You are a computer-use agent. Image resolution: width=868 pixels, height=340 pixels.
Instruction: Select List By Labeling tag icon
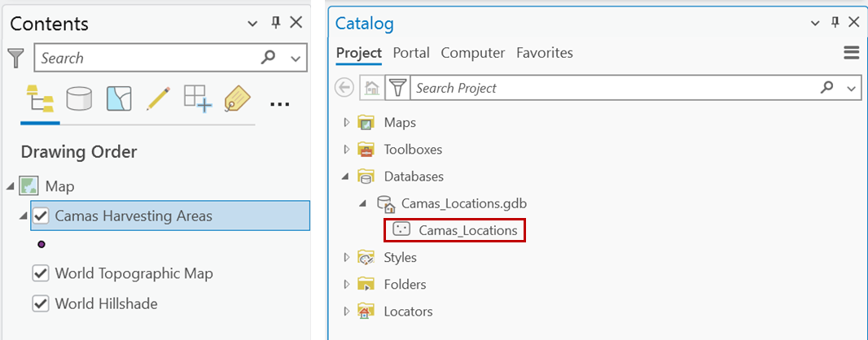click(x=237, y=99)
